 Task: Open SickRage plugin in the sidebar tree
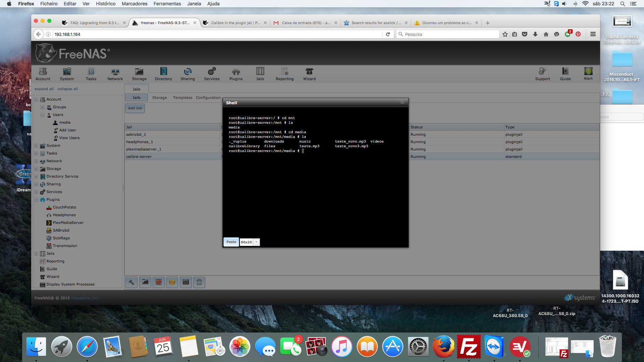point(61,238)
